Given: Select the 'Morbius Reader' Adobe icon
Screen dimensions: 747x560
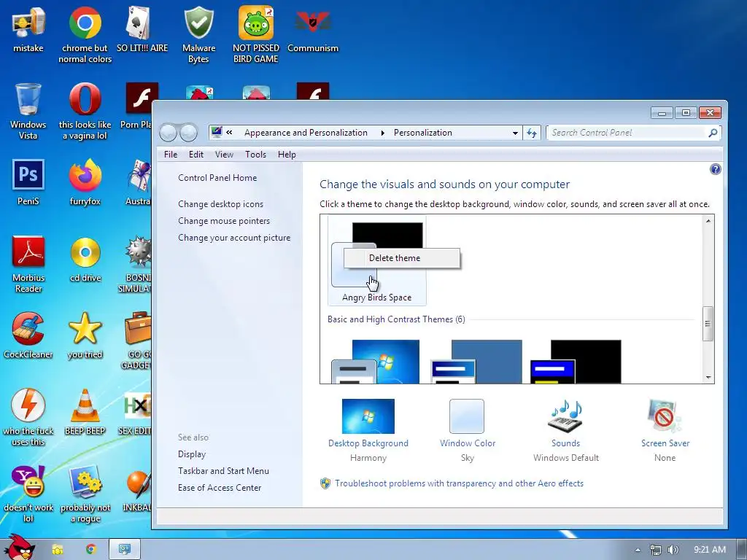Looking at the screenshot, I should (x=28, y=264).
